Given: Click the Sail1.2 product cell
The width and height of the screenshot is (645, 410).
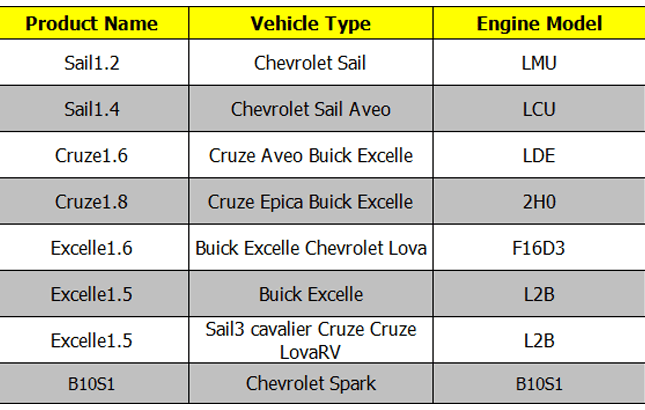Looking at the screenshot, I should tap(94, 63).
